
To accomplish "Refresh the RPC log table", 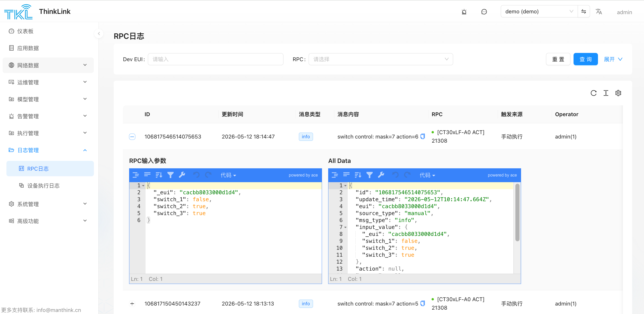I will coord(594,93).
